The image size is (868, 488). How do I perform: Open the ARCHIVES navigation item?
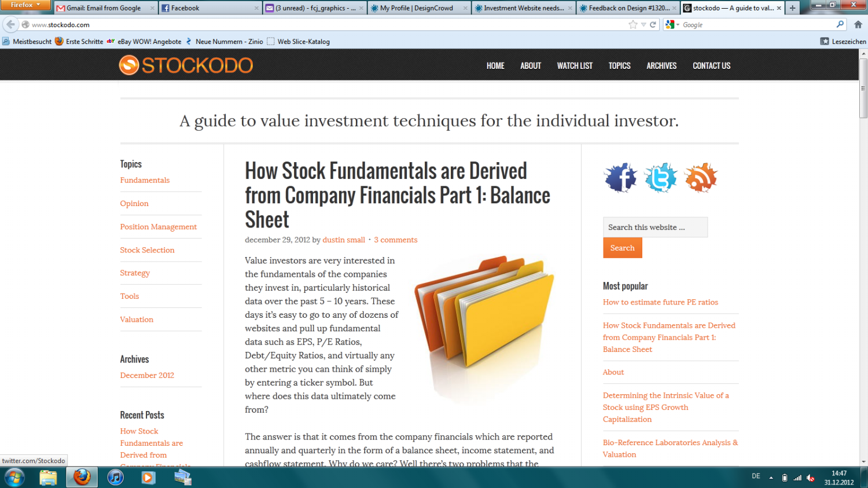661,65
